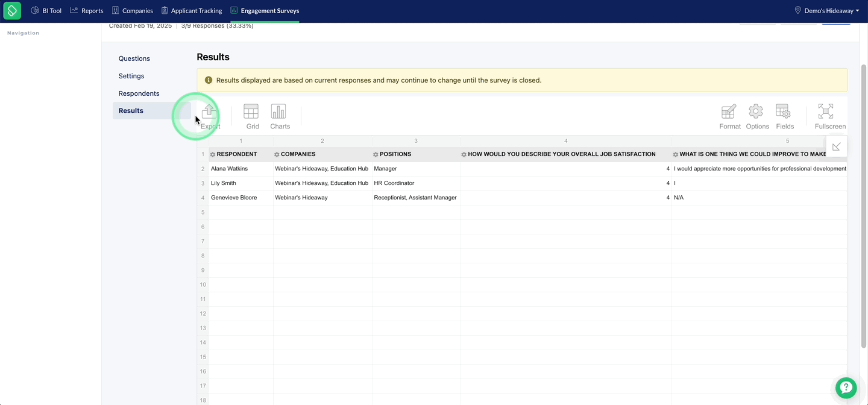This screenshot has width=868, height=405.
Task: Select the COMPANIES column header
Action: (322, 154)
